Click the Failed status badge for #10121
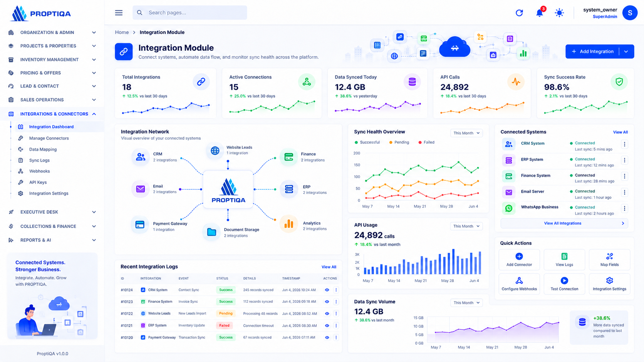Image resolution: width=644 pixels, height=362 pixels. (x=225, y=325)
